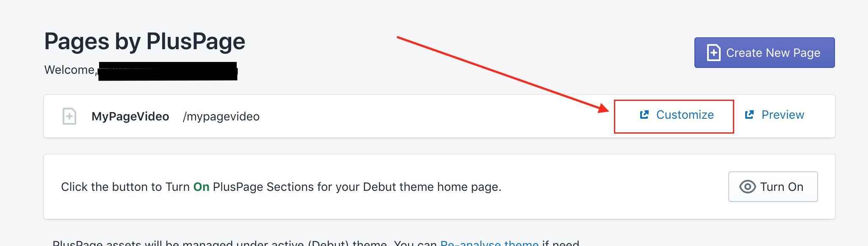Image resolution: width=868 pixels, height=246 pixels.
Task: Click the blacked-out account name
Action: click(168, 71)
